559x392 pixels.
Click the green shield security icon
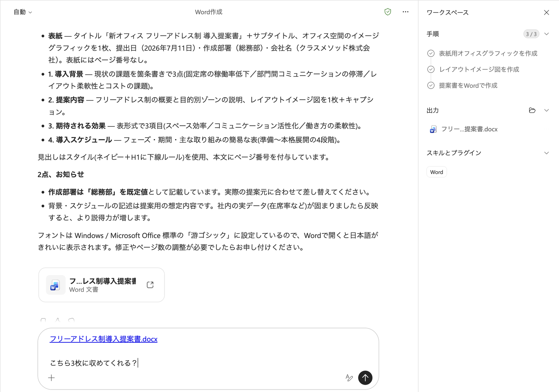pyautogui.click(x=388, y=12)
